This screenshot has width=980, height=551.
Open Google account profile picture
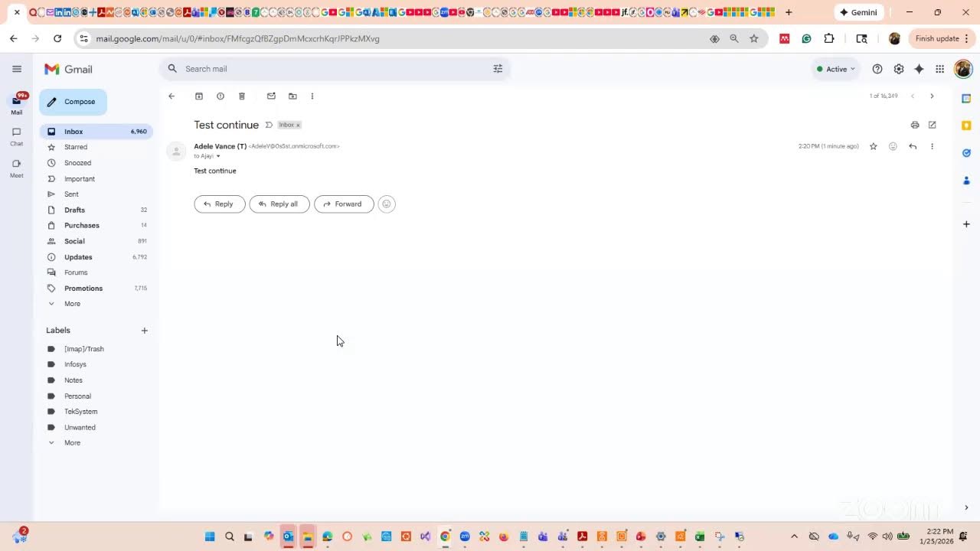coord(963,69)
